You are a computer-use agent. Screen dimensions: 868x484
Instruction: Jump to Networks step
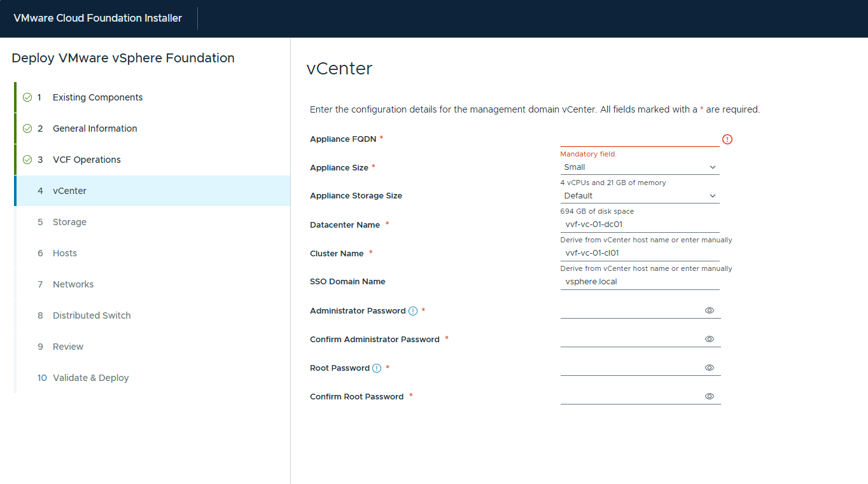point(73,284)
